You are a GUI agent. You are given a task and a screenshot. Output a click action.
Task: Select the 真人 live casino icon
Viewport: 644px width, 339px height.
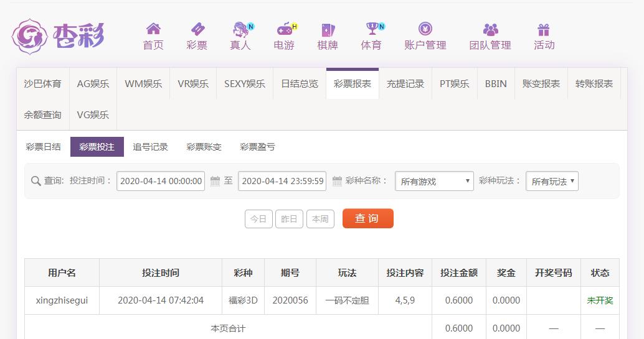(x=240, y=29)
